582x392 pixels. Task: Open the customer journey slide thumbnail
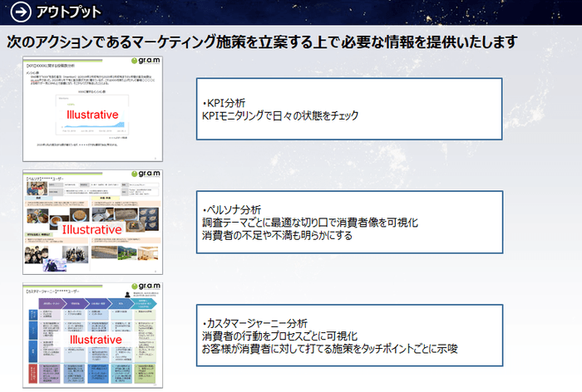coord(93,335)
